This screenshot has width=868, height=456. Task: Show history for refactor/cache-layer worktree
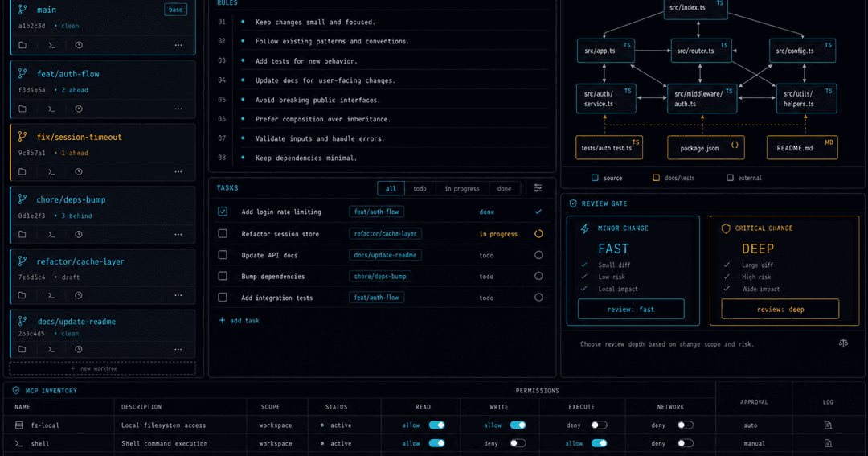tap(79, 295)
